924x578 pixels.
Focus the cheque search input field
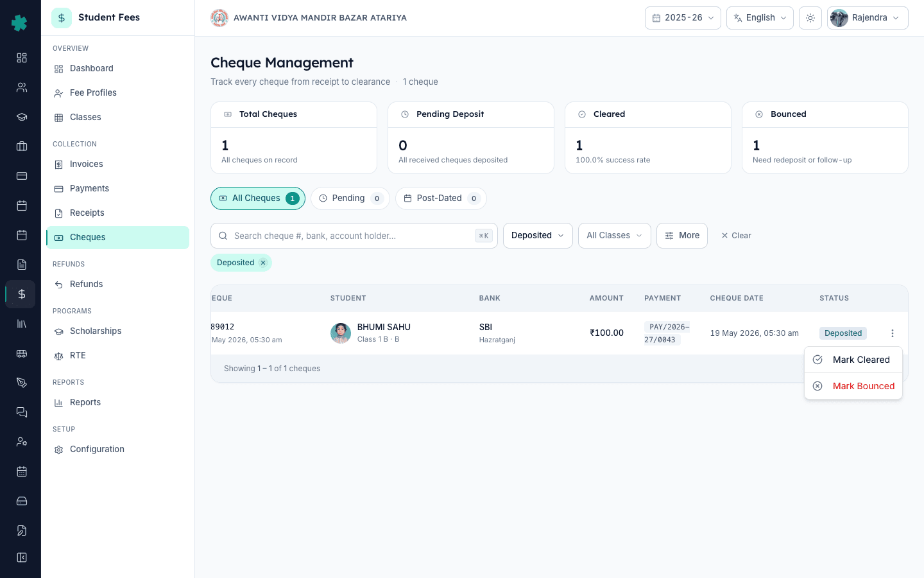(x=354, y=236)
